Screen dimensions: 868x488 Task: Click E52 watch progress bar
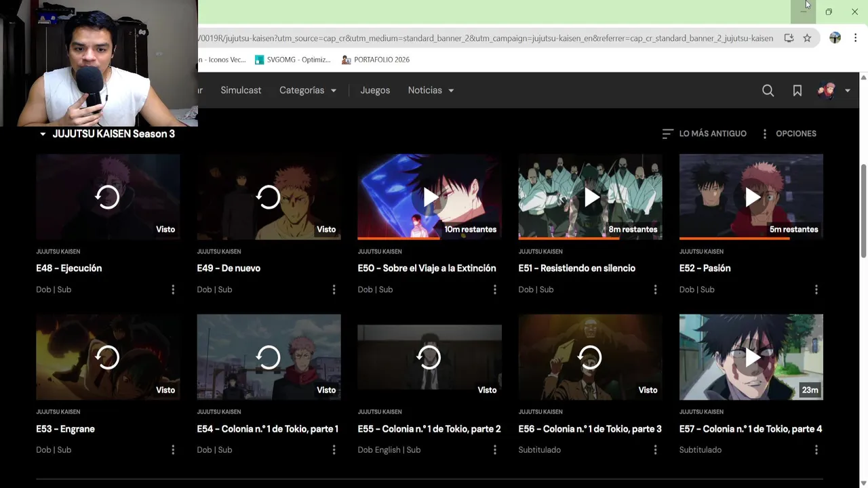[x=751, y=238]
